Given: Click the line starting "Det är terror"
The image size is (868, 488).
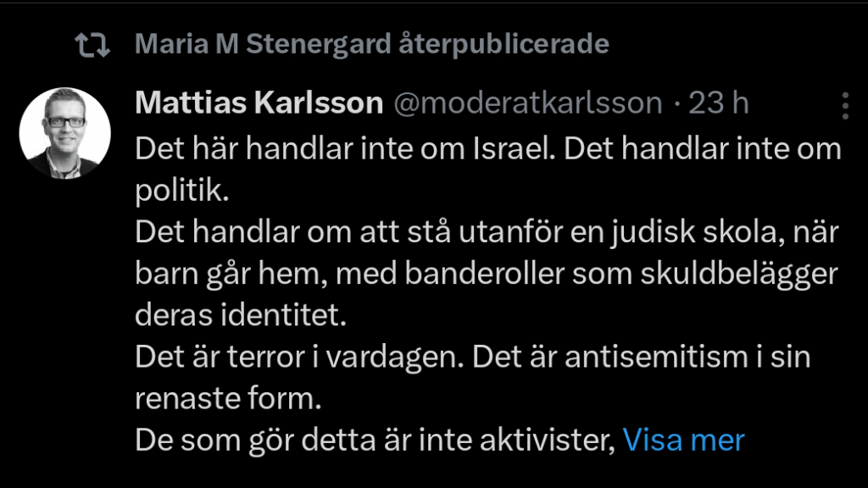Looking at the screenshot, I should [x=473, y=357].
